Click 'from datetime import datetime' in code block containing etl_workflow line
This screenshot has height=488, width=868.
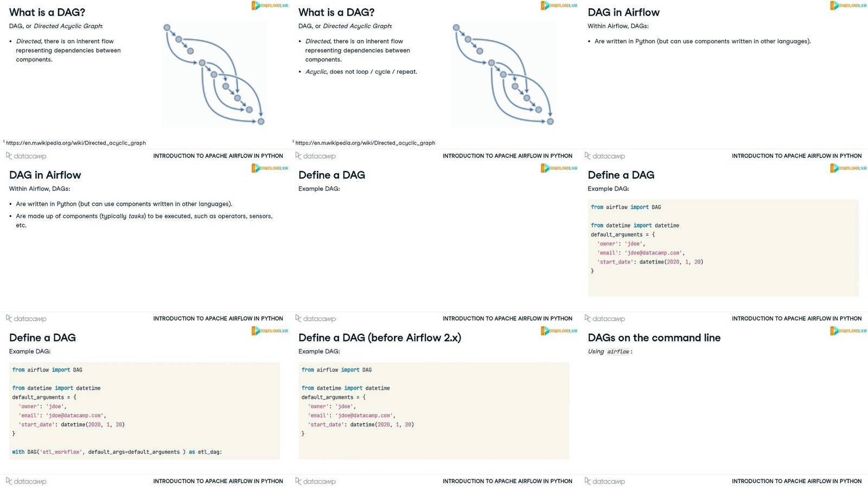(56, 388)
